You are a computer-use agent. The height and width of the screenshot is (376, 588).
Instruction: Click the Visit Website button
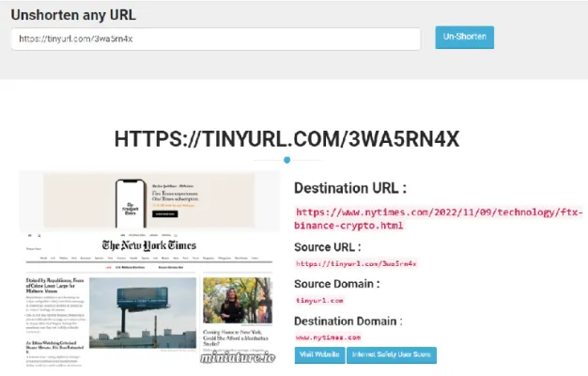319,354
